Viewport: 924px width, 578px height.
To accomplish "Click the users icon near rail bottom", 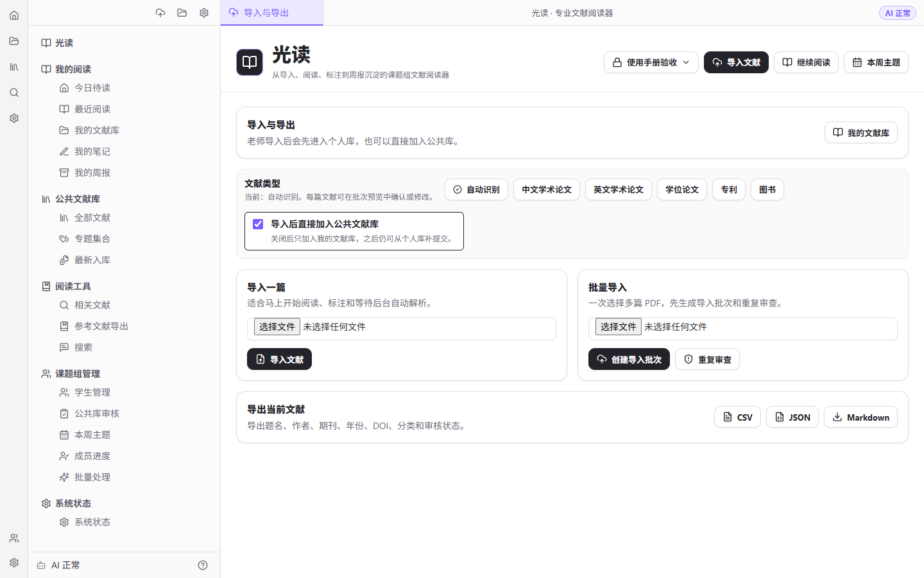I will point(14,538).
